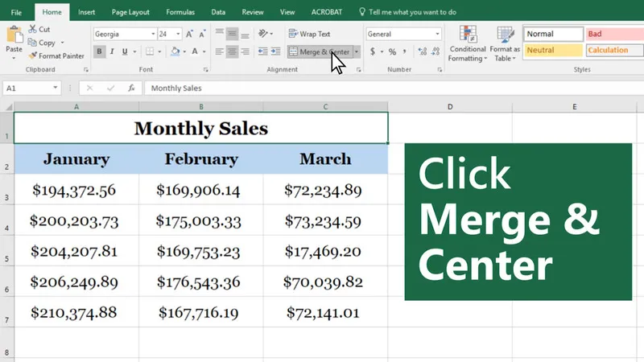Screen dimensions: 644x362
Task: Toggle Italic formatting
Action: pyautogui.click(x=114, y=51)
